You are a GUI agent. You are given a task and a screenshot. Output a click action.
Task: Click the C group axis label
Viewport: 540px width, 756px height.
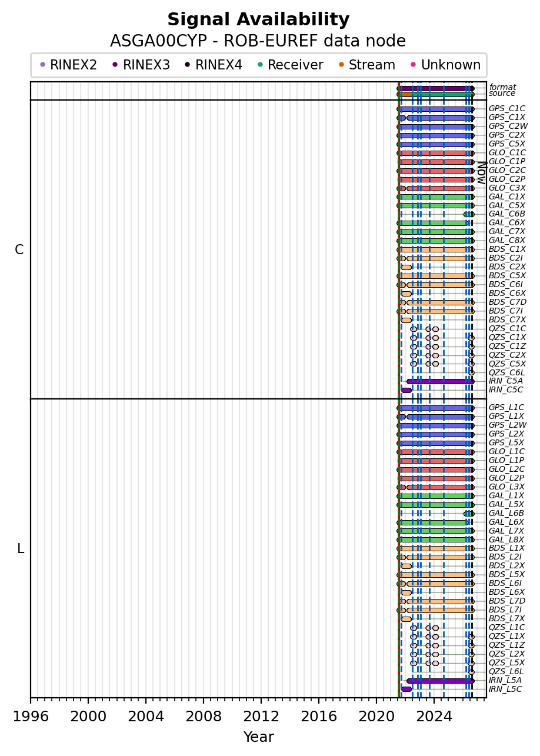(x=19, y=250)
